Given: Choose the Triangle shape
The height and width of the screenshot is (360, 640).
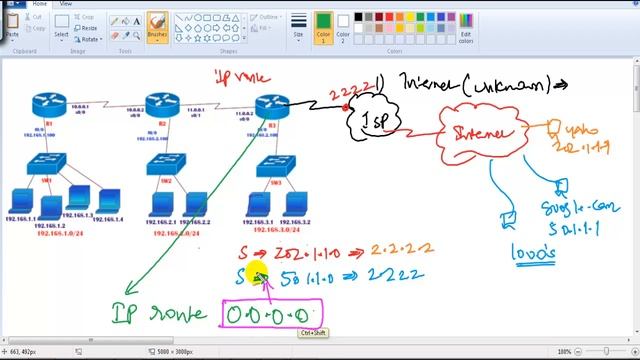Looking at the screenshot, I should [236, 18].
